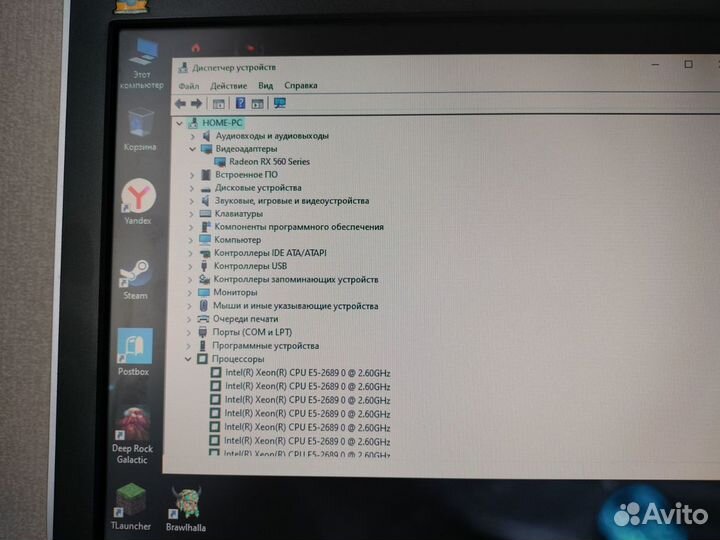Collapse the HOME-PC root node
This screenshot has width=720, height=540.
pos(180,123)
